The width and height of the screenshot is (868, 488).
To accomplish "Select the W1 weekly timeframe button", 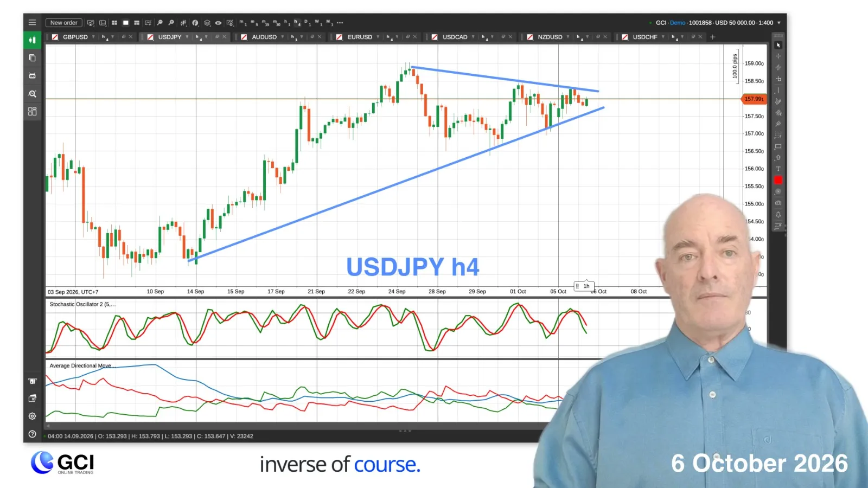I will pos(317,23).
